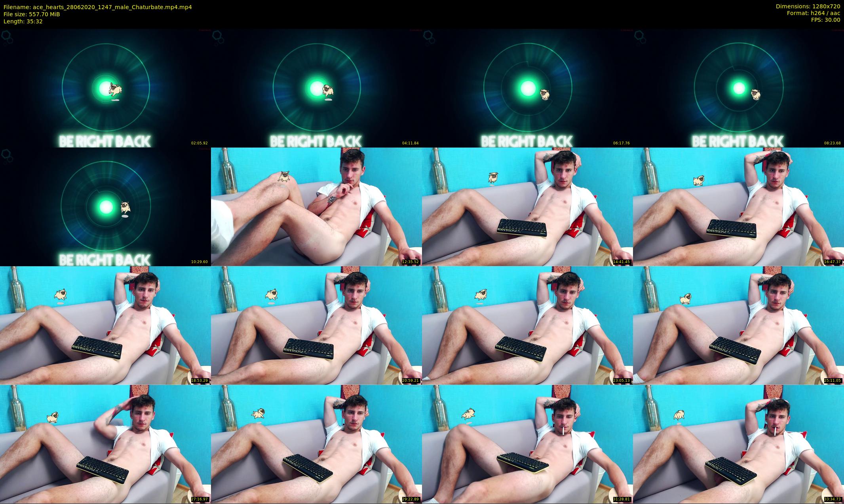Select the 23:05.13 thumbnail

click(x=527, y=325)
